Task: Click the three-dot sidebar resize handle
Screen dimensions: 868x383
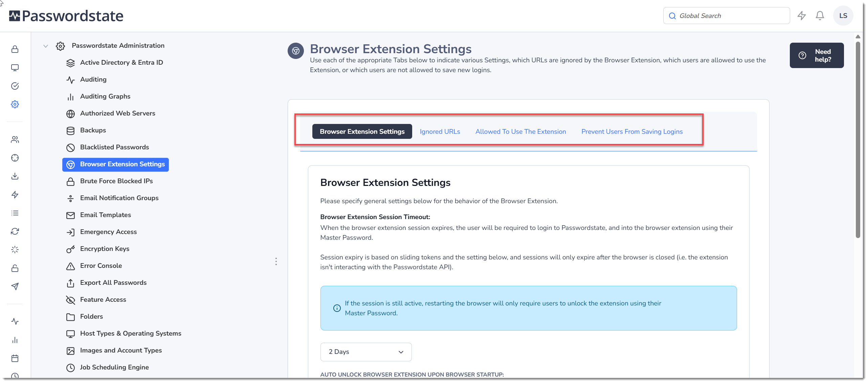Action: click(276, 261)
